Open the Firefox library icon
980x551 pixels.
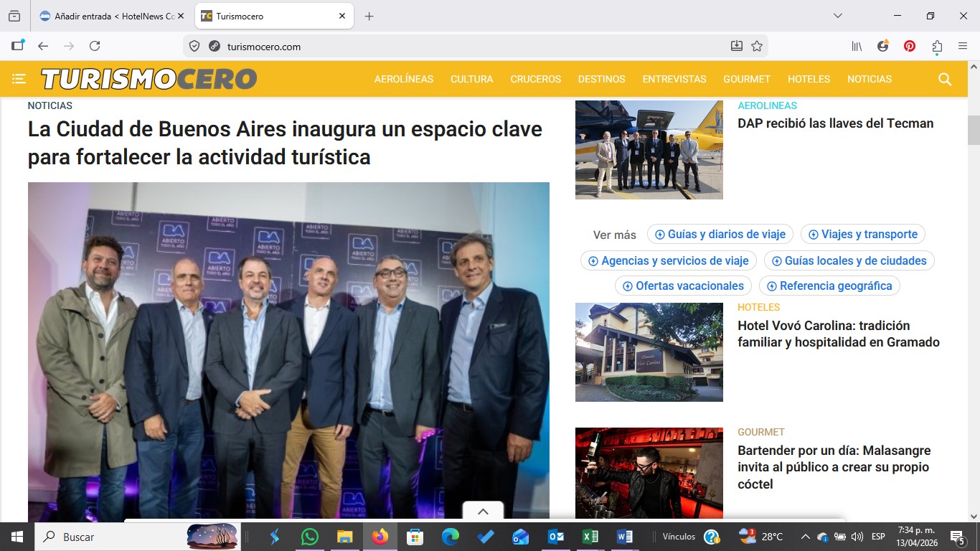(x=856, y=45)
